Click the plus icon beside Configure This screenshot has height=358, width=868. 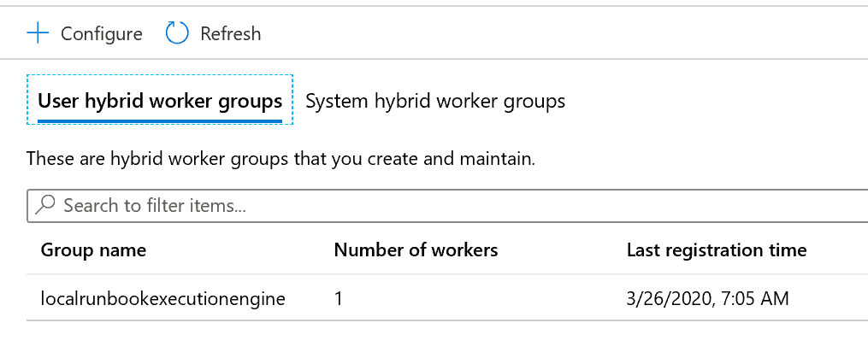pos(38,33)
